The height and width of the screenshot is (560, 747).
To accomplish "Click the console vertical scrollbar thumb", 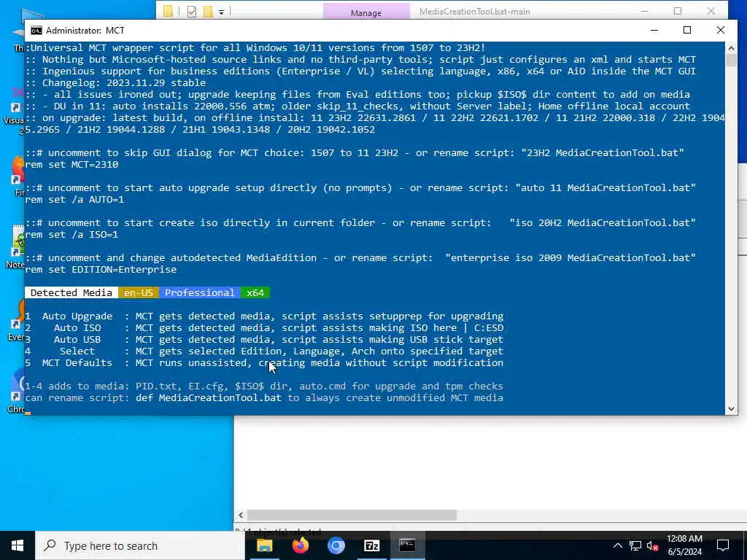I will coord(731,61).
